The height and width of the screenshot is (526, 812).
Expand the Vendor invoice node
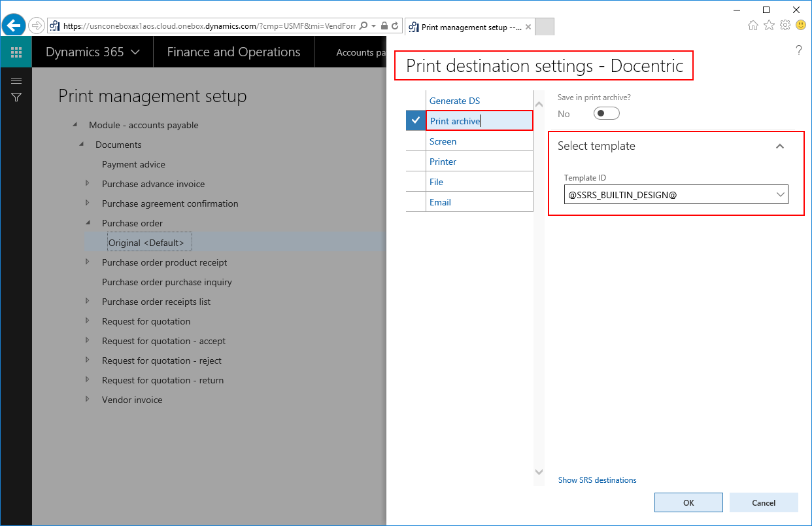pos(88,399)
